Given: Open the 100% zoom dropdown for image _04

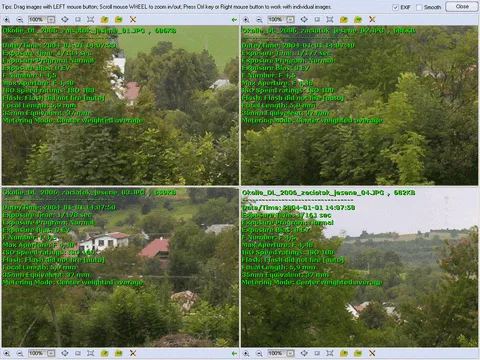Looking at the screenshot, I should (290, 353).
